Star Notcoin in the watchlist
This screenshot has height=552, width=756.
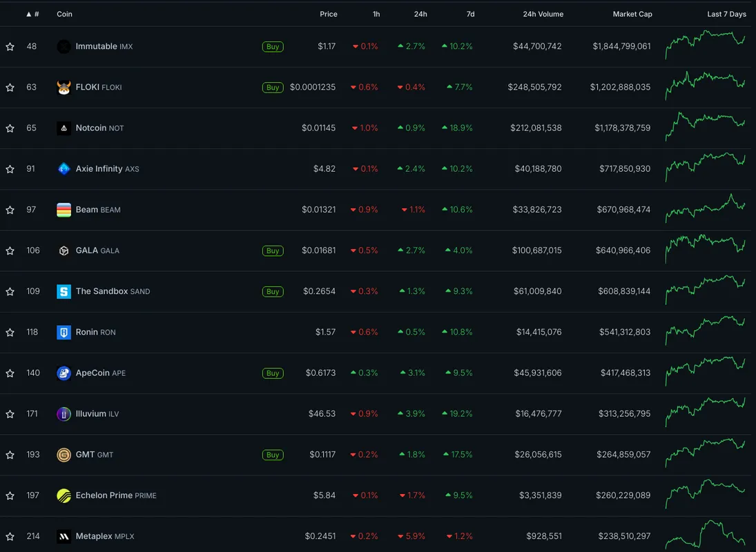[10, 128]
